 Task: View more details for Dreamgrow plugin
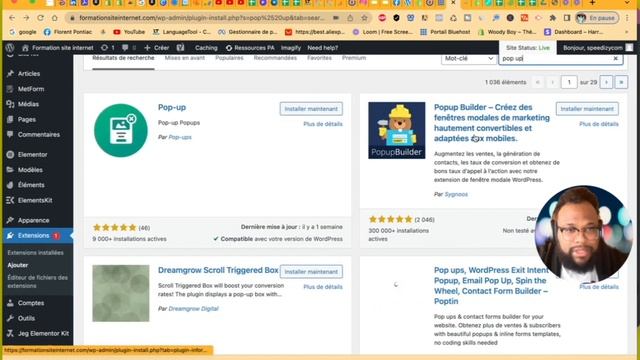click(323, 287)
